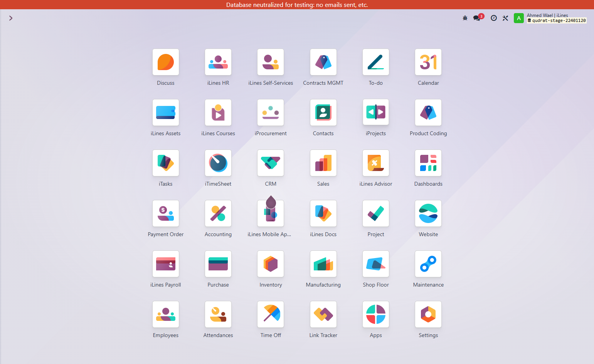The width and height of the screenshot is (594, 364).
Task: Open the Employees app
Action: 166,314
